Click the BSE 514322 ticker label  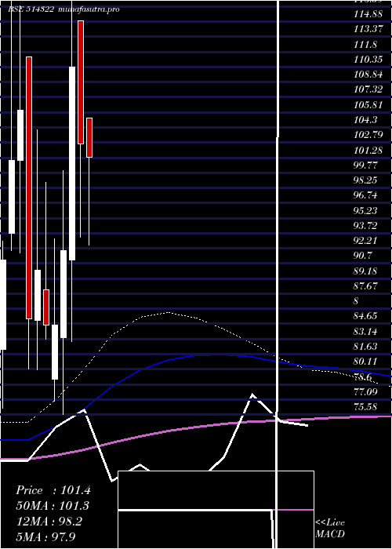pos(31,9)
